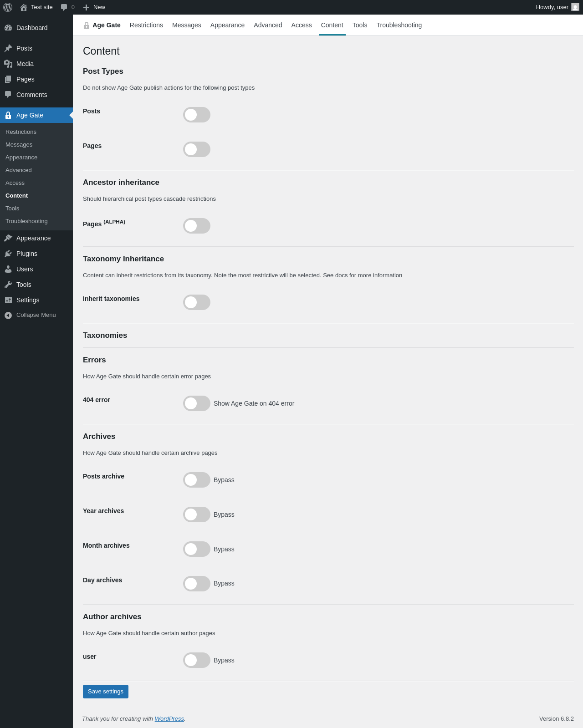Click the Pages icon in sidebar
Screen dimensions: 583x728
coord(8,79)
